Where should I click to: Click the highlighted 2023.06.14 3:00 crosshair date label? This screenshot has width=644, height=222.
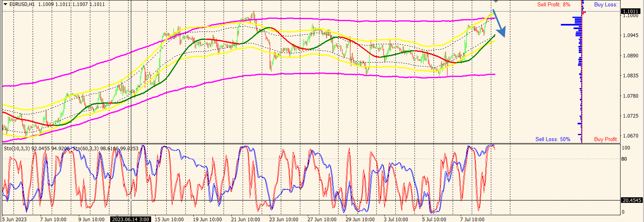(x=131, y=219)
